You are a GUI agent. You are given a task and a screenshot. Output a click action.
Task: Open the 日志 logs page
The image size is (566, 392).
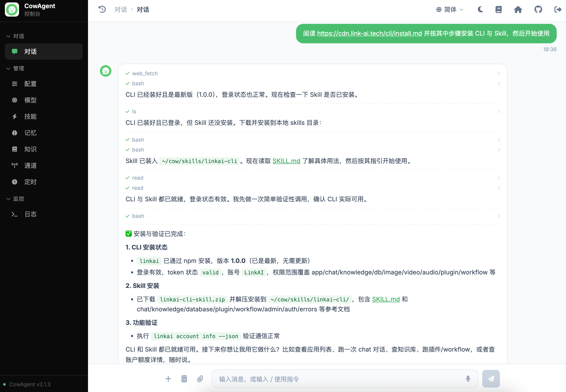point(44,214)
